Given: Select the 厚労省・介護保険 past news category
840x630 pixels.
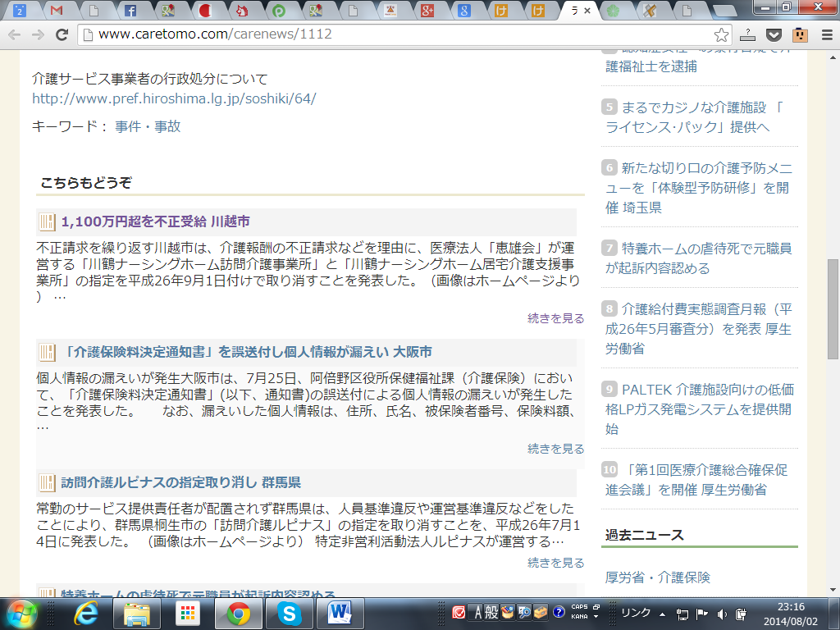Looking at the screenshot, I should click(657, 577).
